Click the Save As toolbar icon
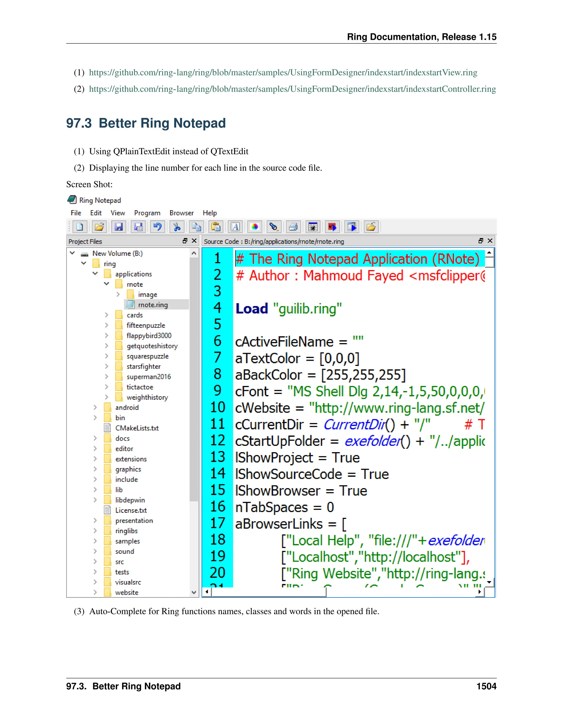Viewport: 563px width, 728px height. [138, 227]
